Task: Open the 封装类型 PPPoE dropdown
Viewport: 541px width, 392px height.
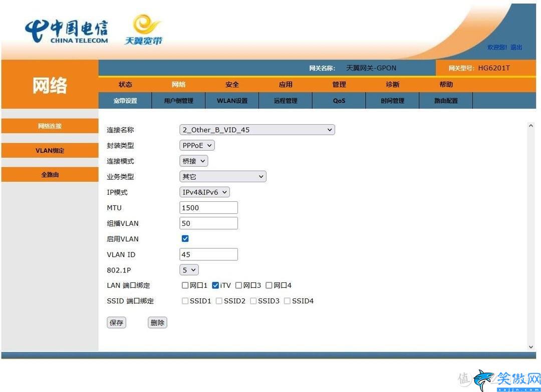Action: click(x=197, y=146)
